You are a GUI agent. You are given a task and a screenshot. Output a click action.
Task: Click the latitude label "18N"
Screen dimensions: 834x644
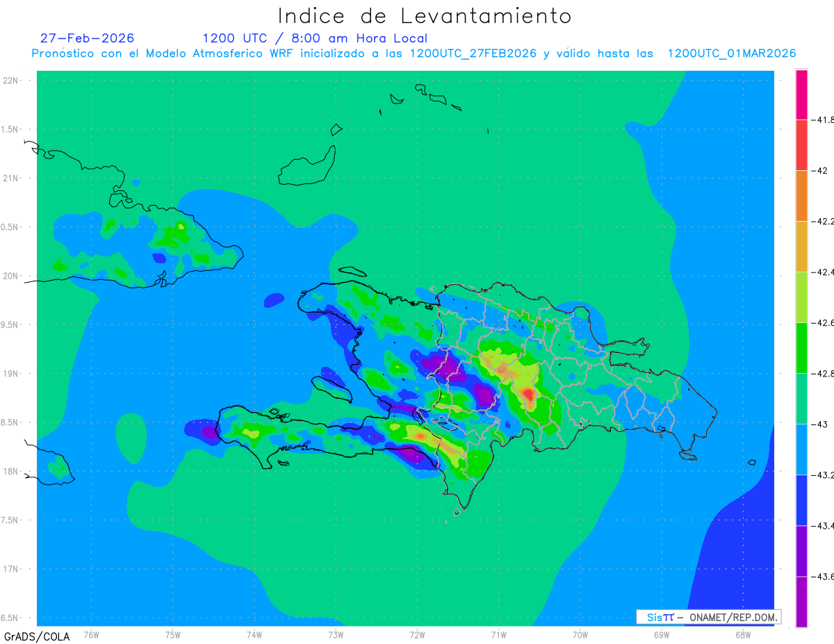click(x=10, y=472)
